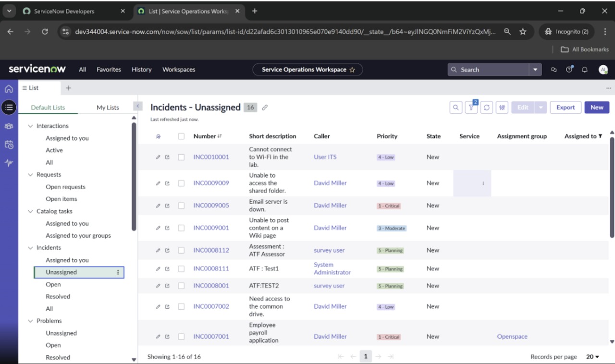Click the list search magnifier icon
The height and width of the screenshot is (364, 615).
pyautogui.click(x=456, y=108)
